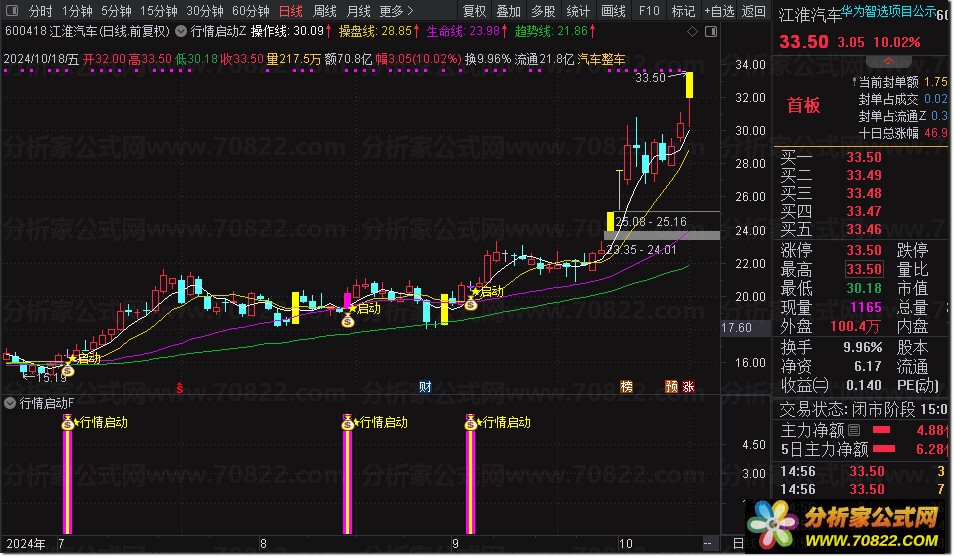Click second 行情启动 money bag in August
Viewport: 955px width, 557px height.
pos(348,422)
